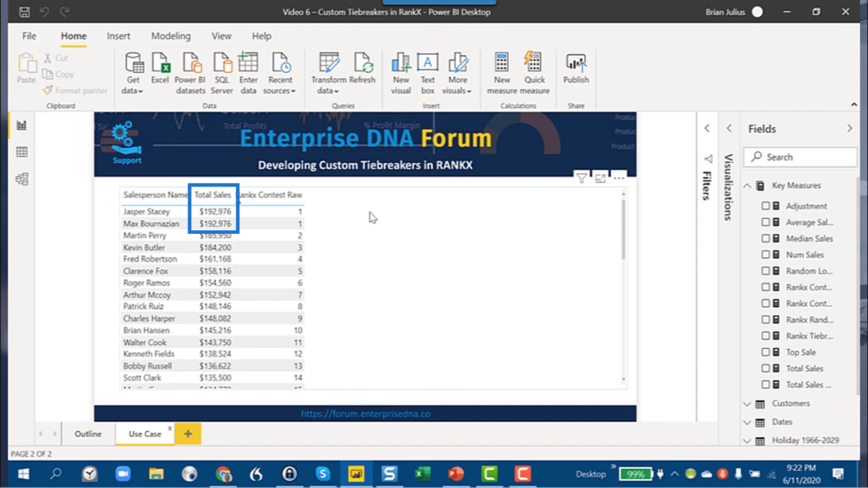Open the File menu
Image resolution: width=868 pixels, height=488 pixels.
click(29, 36)
